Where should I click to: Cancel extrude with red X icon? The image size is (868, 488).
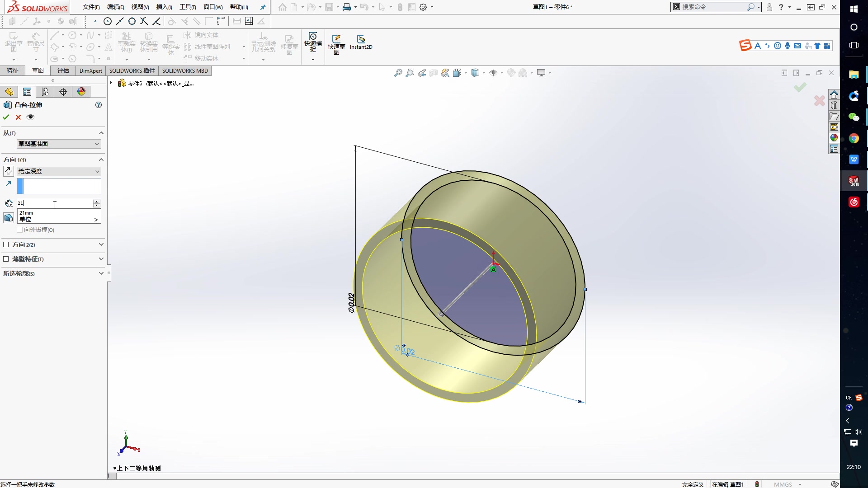18,117
